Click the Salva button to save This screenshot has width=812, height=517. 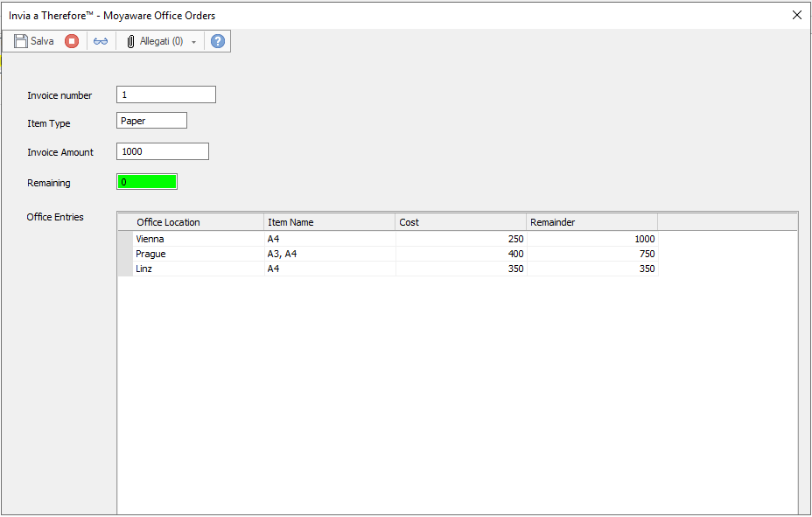click(x=33, y=40)
